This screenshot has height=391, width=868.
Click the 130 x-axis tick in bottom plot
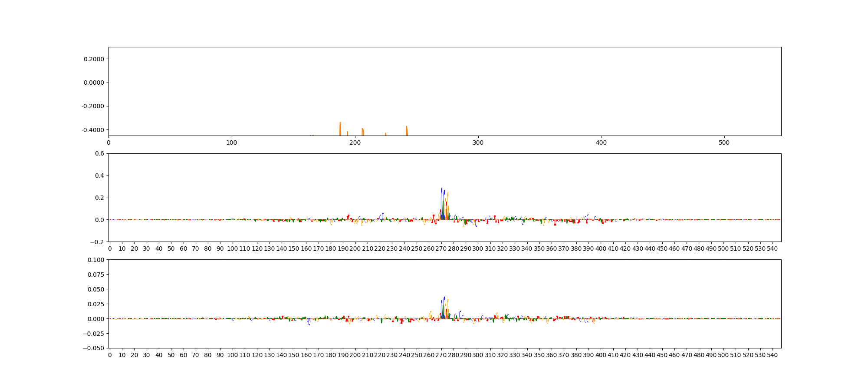click(270, 355)
